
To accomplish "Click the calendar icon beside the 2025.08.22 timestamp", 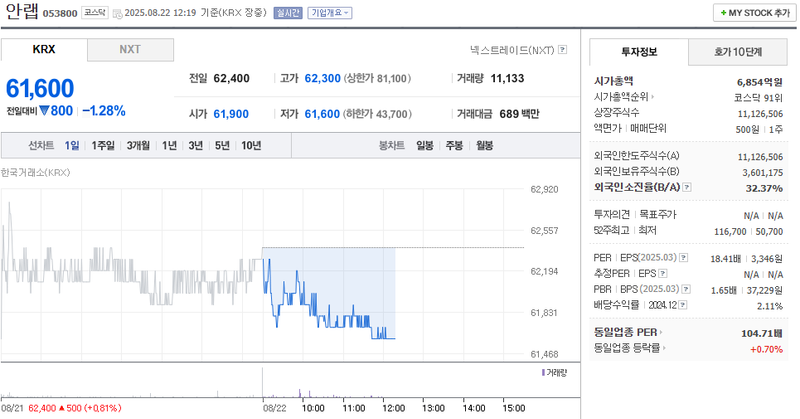I will pyautogui.click(x=117, y=13).
